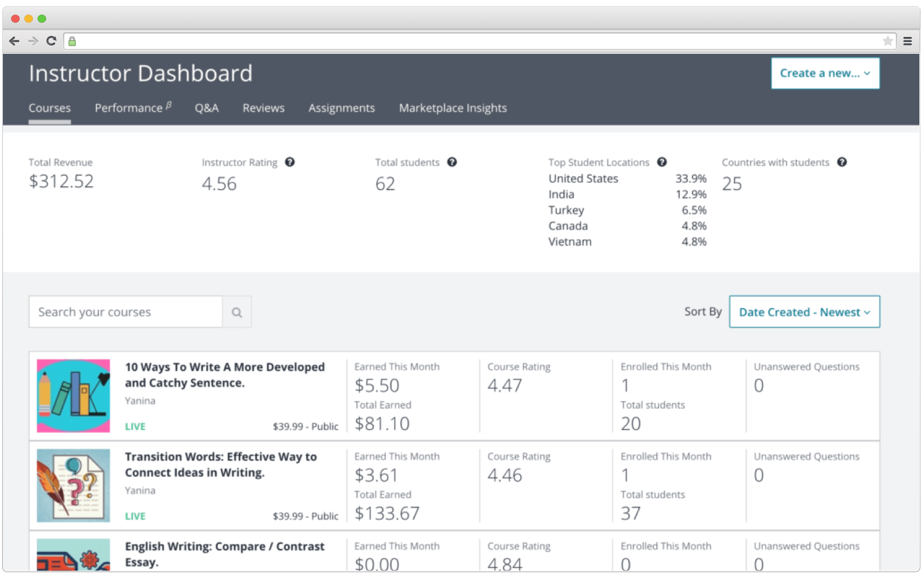Click India location row
Viewport: 924px width, 578px height.
[628, 194]
